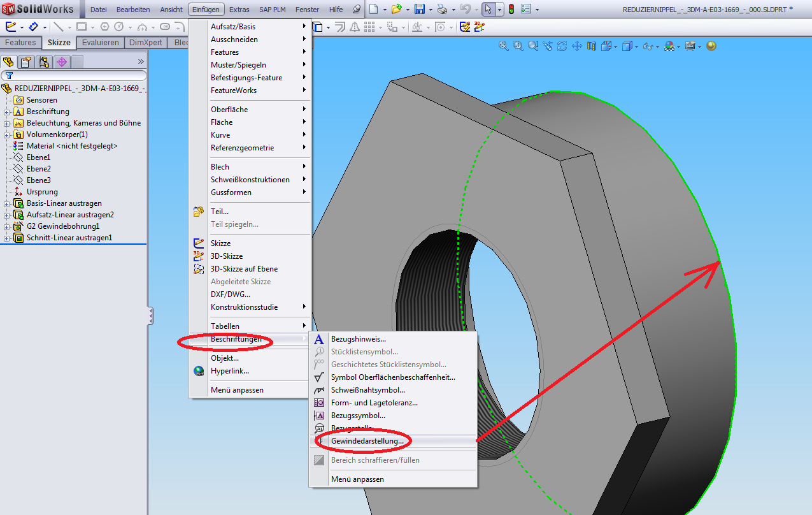This screenshot has width=812, height=515.
Task: Switch to the DimXpert tab
Action: [x=146, y=43]
